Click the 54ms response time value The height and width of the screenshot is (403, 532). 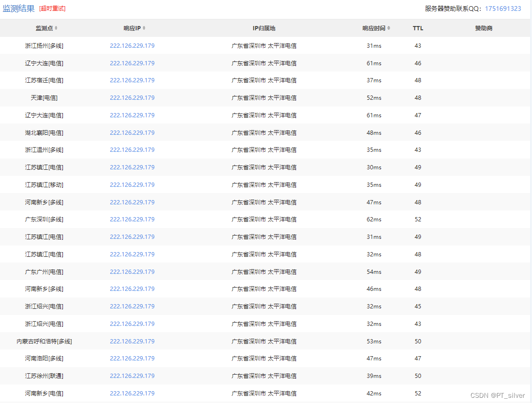click(x=374, y=272)
